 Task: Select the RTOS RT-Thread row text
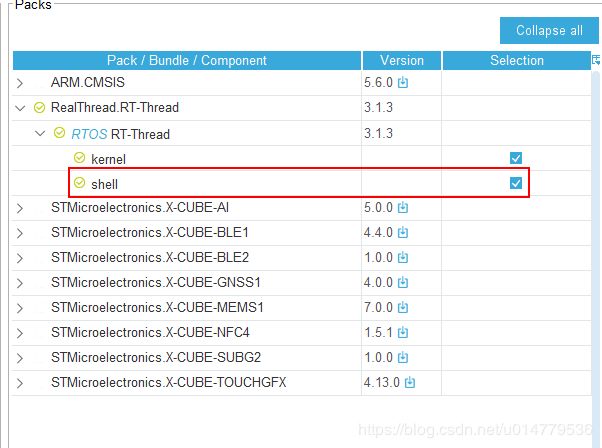pyautogui.click(x=121, y=134)
